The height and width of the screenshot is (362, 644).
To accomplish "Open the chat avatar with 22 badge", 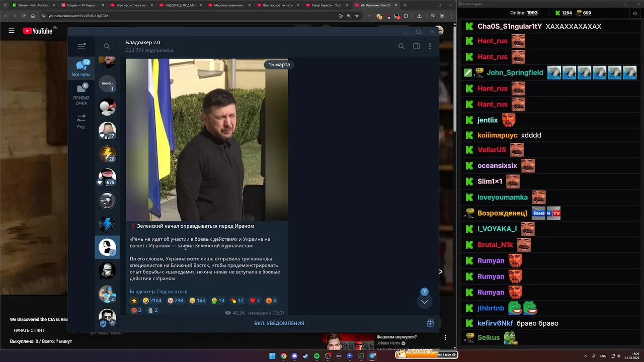I will 107,130.
